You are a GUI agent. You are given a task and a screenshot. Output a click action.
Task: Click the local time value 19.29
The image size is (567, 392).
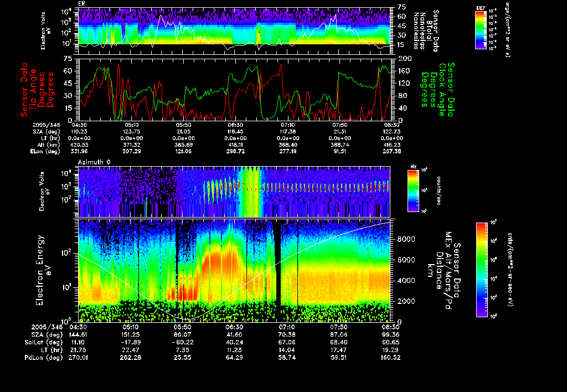391,350
